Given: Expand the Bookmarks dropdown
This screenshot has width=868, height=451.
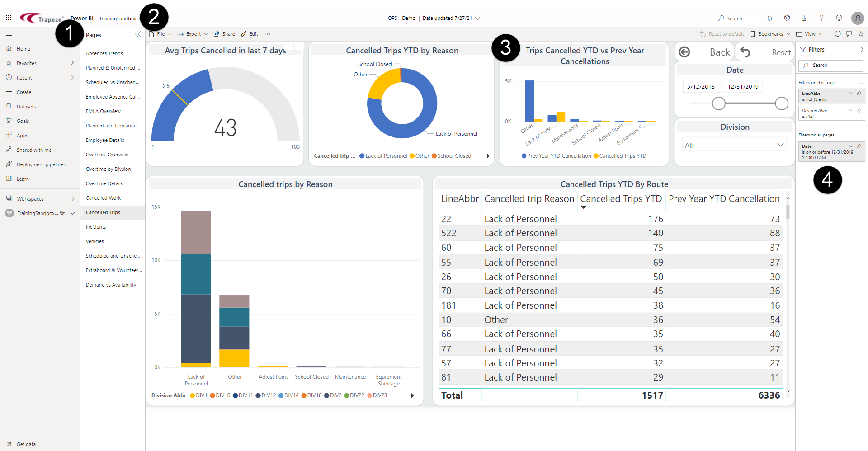Looking at the screenshot, I should pos(770,34).
